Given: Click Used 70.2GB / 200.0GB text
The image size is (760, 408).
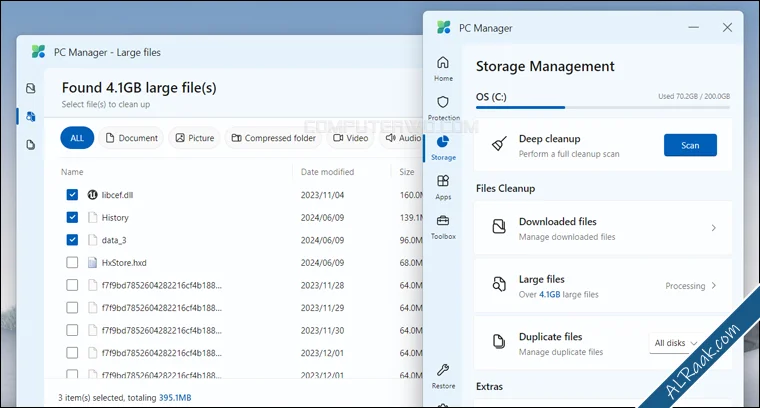Looking at the screenshot, I should click(x=694, y=96).
